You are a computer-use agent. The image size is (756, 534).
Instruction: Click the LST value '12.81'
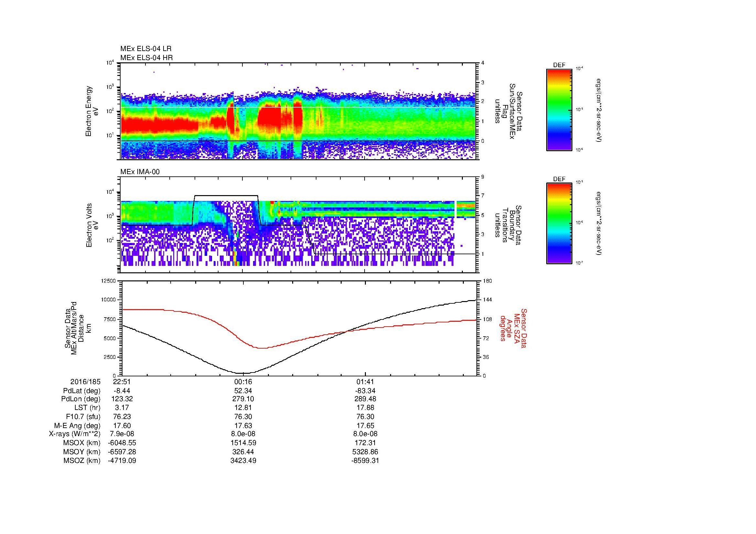[243, 408]
